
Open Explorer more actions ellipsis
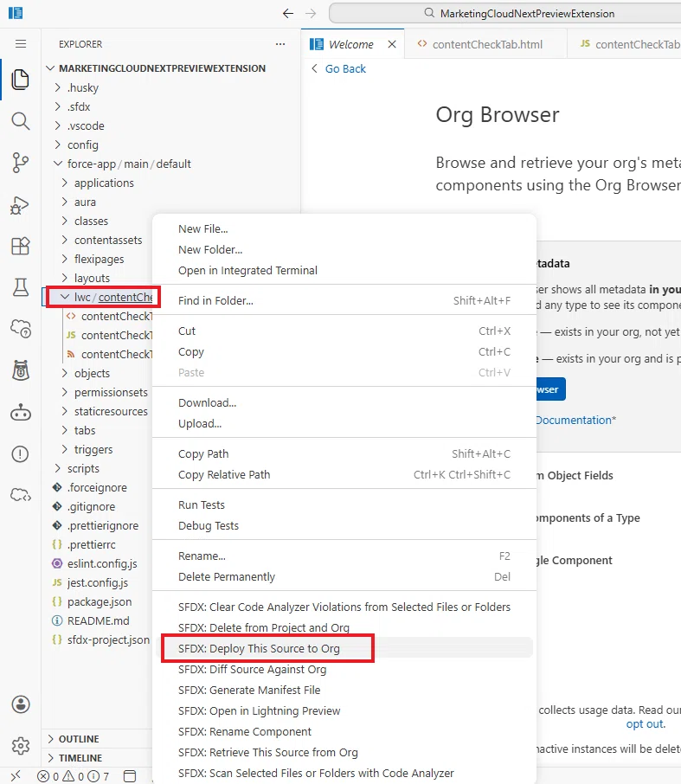280,44
